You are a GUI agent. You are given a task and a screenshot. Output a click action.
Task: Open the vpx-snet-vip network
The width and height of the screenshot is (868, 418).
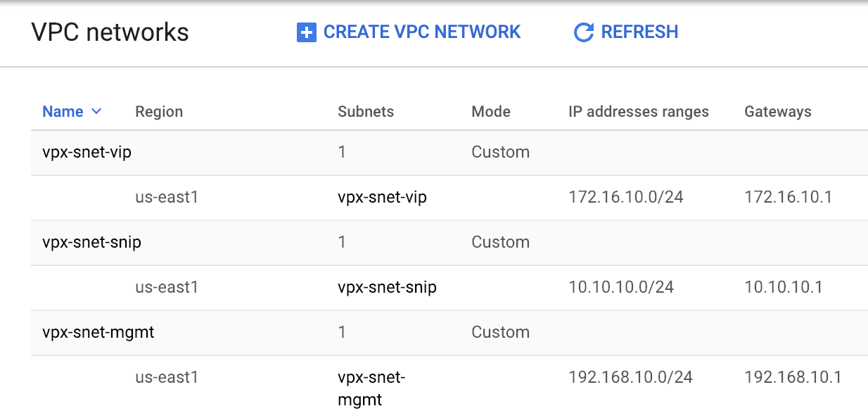pos(87,152)
